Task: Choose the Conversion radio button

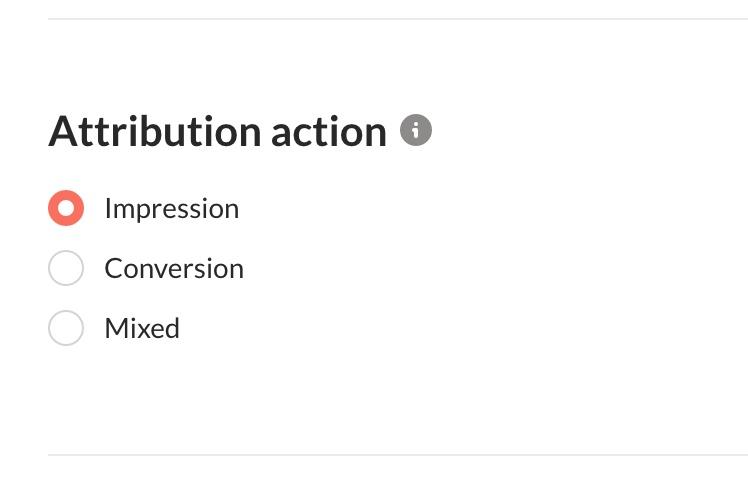Action: 66,268
